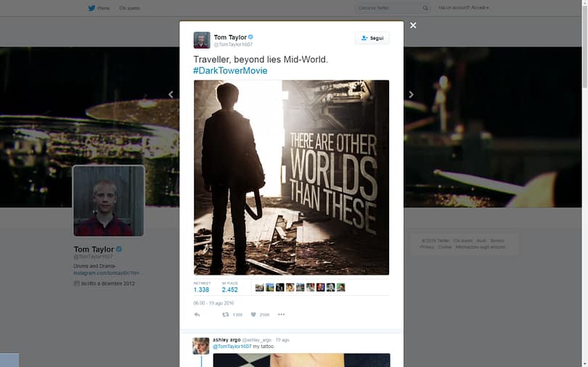Click the search magnifier icon
This screenshot has height=367, width=588.
pyautogui.click(x=425, y=8)
